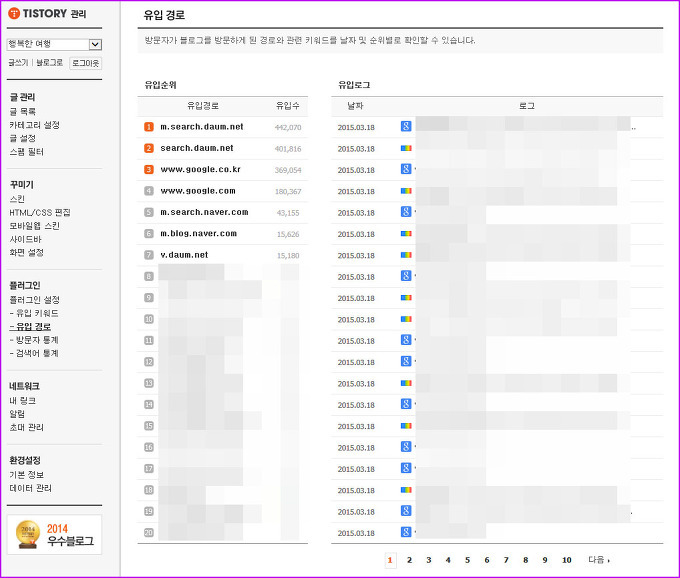Click rank 20 badge in ranking list

149,532
